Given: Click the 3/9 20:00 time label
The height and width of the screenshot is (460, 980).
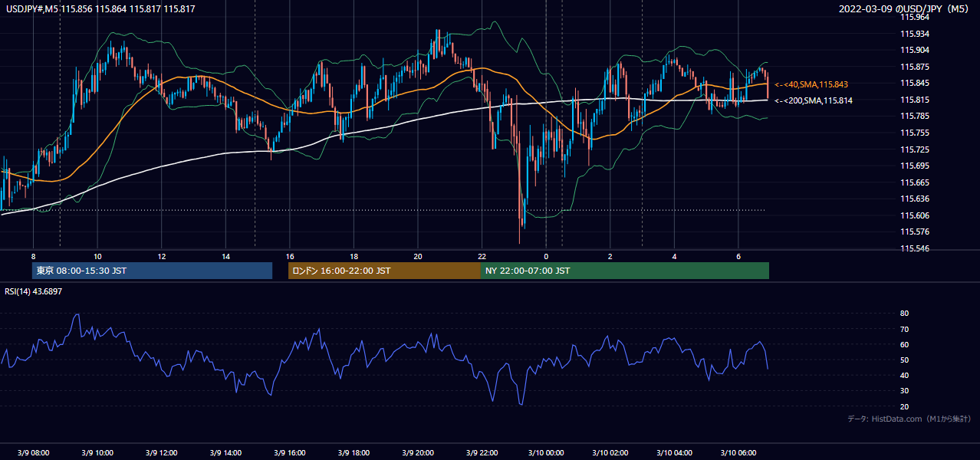Looking at the screenshot, I should pyautogui.click(x=417, y=452).
